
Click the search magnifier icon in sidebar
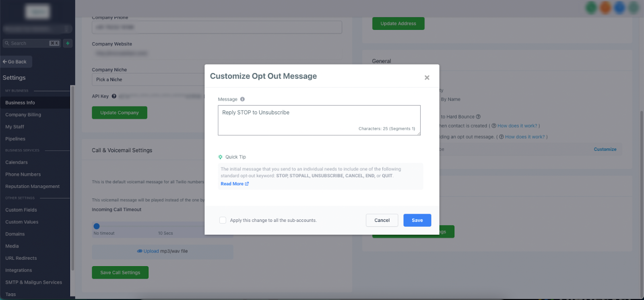coord(7,43)
